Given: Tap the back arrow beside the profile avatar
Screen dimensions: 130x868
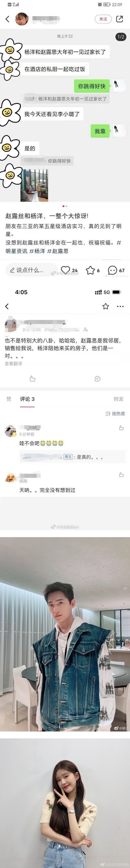Looking at the screenshot, I should pos(7,19).
